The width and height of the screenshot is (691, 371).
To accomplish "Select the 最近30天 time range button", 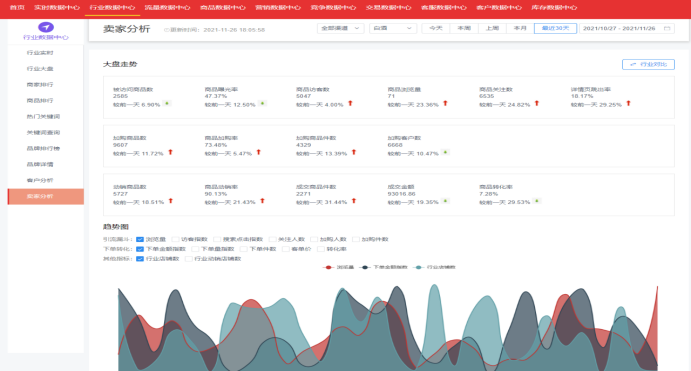I will coord(555,29).
